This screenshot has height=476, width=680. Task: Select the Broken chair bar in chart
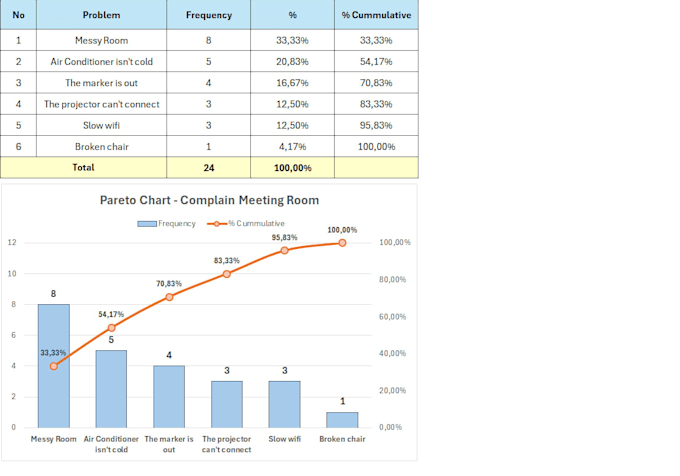(x=342, y=420)
